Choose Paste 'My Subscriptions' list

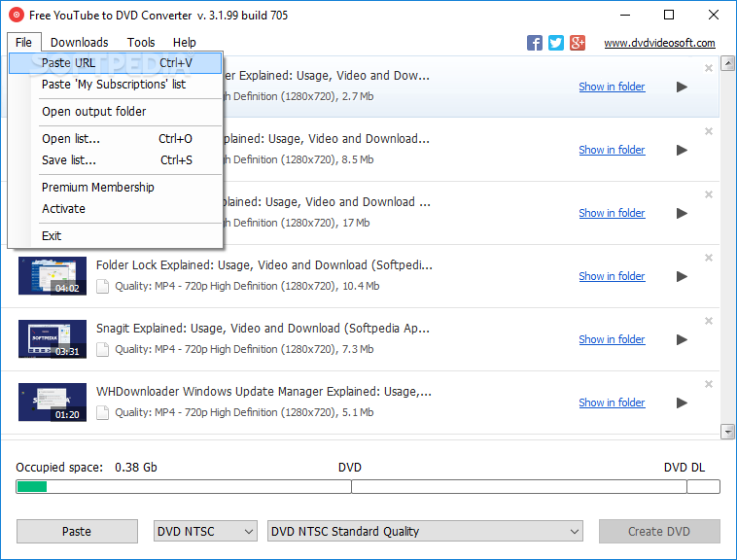[115, 85]
